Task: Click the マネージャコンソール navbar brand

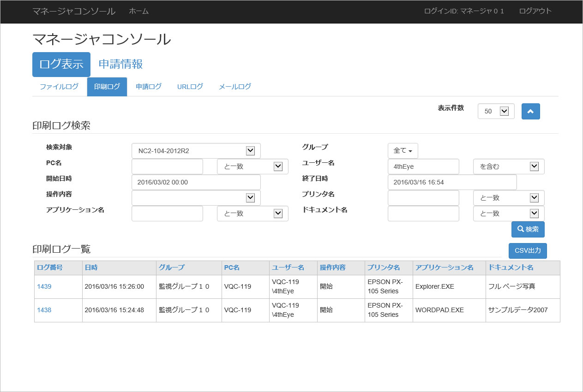Action: tap(74, 11)
